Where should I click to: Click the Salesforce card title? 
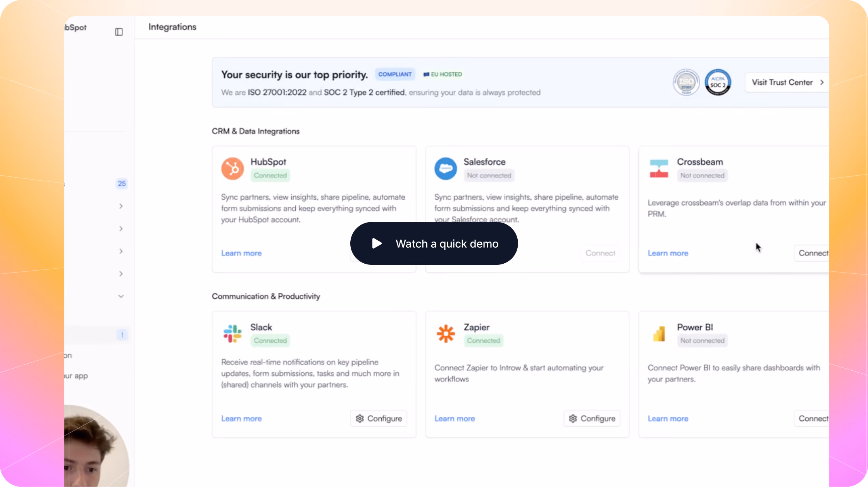[485, 162]
